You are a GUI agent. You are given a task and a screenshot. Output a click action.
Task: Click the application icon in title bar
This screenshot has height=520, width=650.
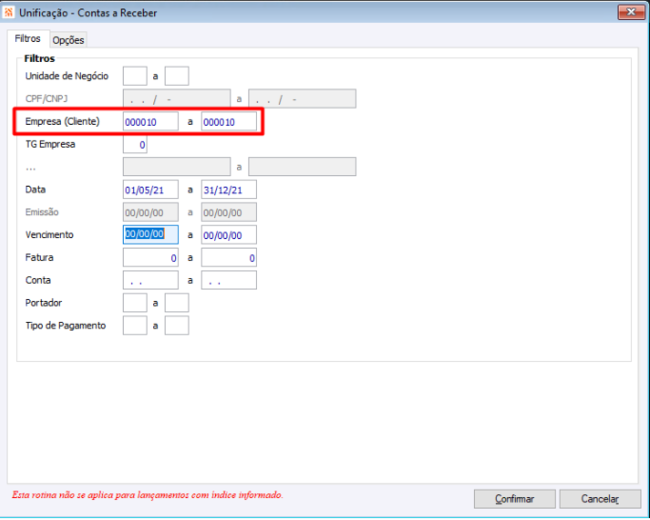click(x=8, y=12)
